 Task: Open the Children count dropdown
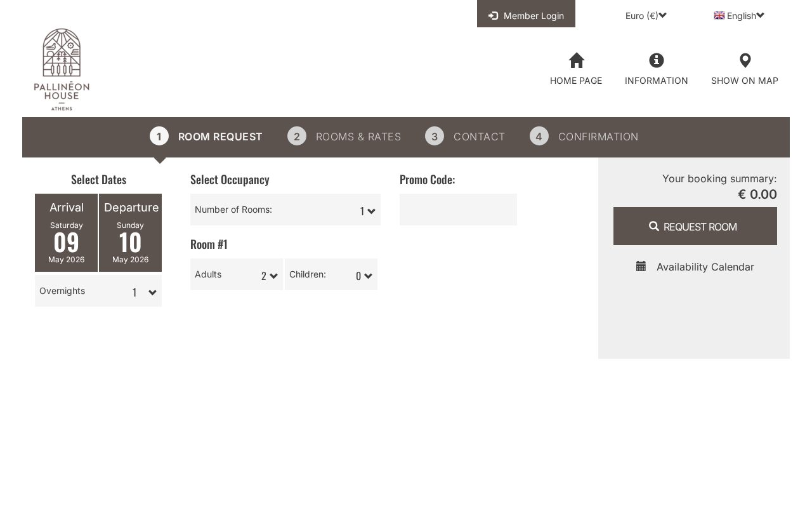pyautogui.click(x=331, y=274)
